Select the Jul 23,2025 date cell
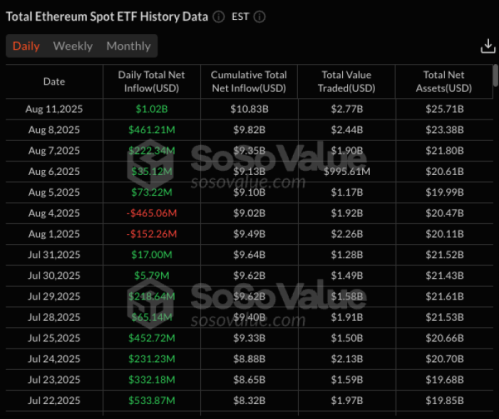The image size is (499, 419). point(54,380)
